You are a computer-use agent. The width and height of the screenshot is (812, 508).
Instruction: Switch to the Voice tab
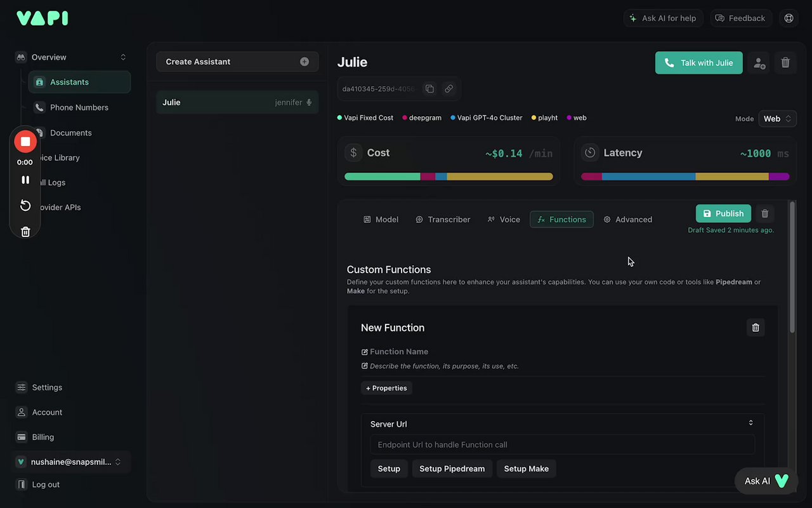(x=504, y=220)
